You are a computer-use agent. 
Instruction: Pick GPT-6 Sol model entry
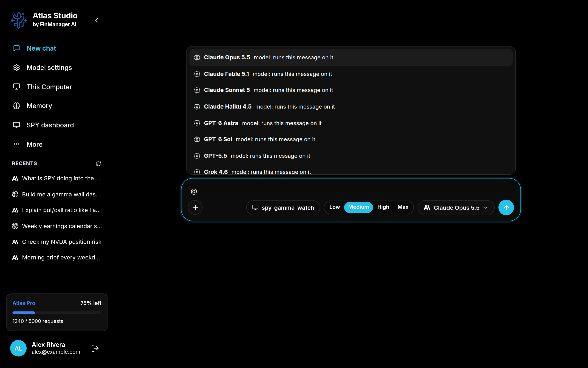[351, 139]
